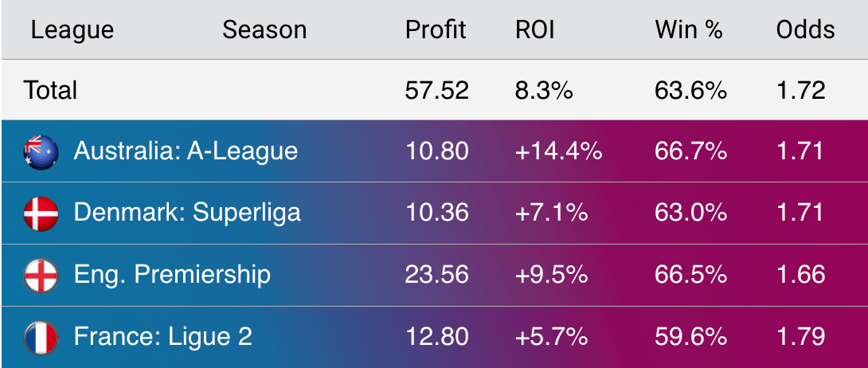Screen dimensions: 868x368
Task: Click the England flag icon
Action: tap(41, 275)
